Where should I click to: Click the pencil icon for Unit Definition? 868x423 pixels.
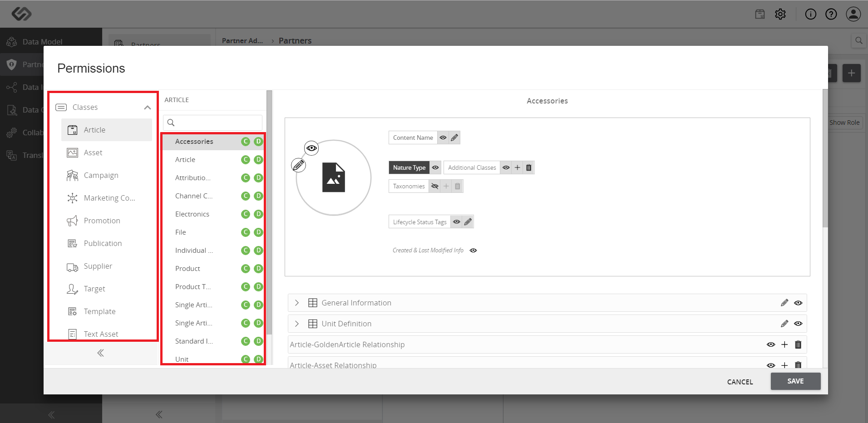point(784,324)
